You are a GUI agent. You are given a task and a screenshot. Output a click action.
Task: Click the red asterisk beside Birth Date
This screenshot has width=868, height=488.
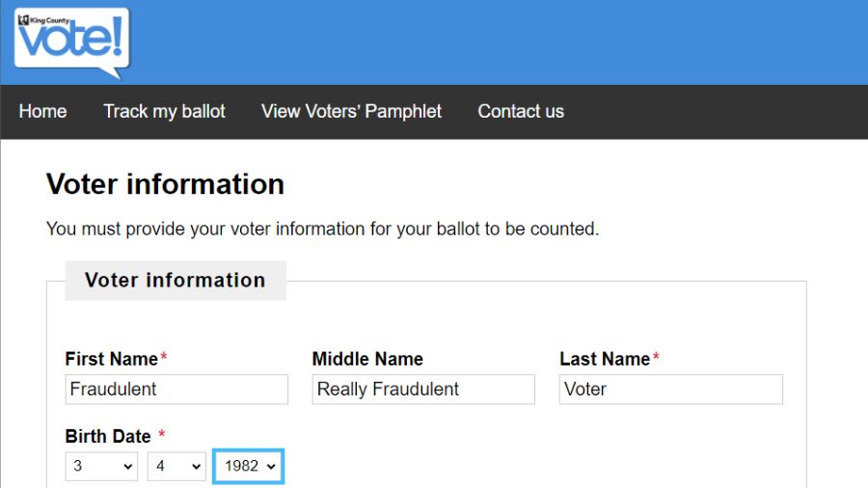pyautogui.click(x=162, y=434)
